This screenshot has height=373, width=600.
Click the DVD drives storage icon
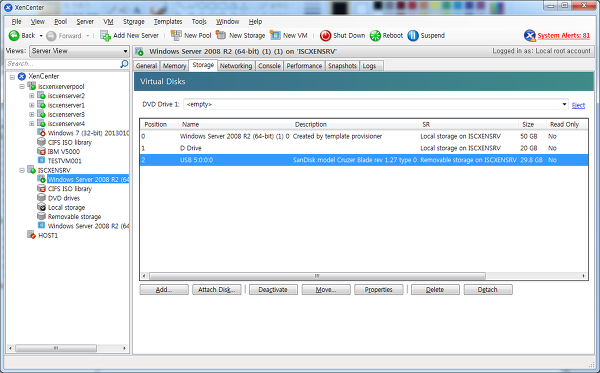click(x=41, y=198)
